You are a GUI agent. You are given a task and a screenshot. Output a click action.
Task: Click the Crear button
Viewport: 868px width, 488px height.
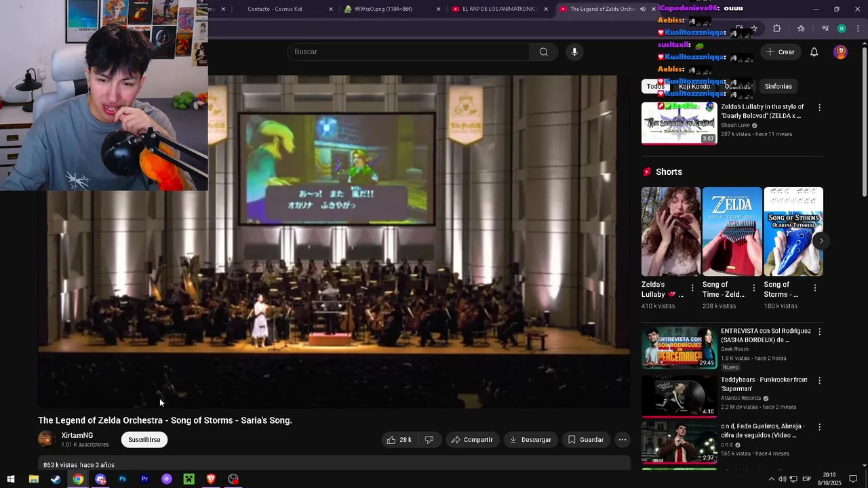780,52
